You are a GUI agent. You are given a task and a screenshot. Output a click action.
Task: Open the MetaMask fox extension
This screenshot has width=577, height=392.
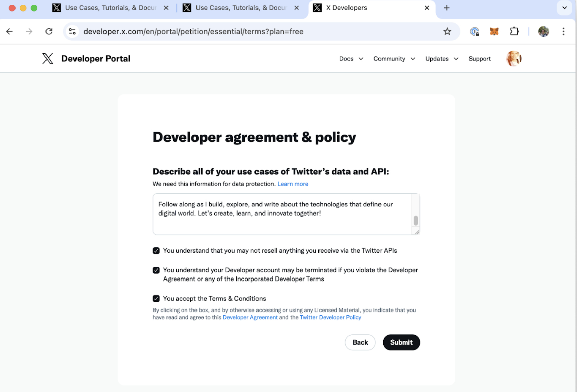494,31
